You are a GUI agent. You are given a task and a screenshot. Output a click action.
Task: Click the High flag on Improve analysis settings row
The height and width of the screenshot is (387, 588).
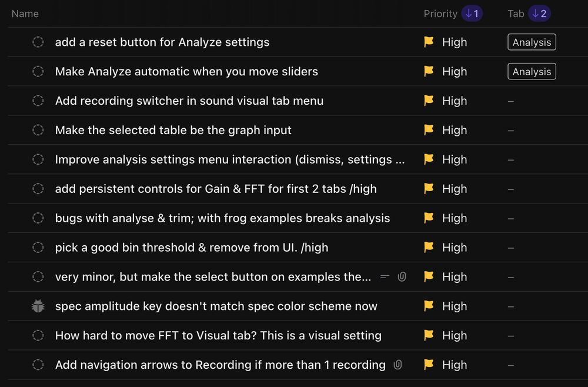(429, 159)
